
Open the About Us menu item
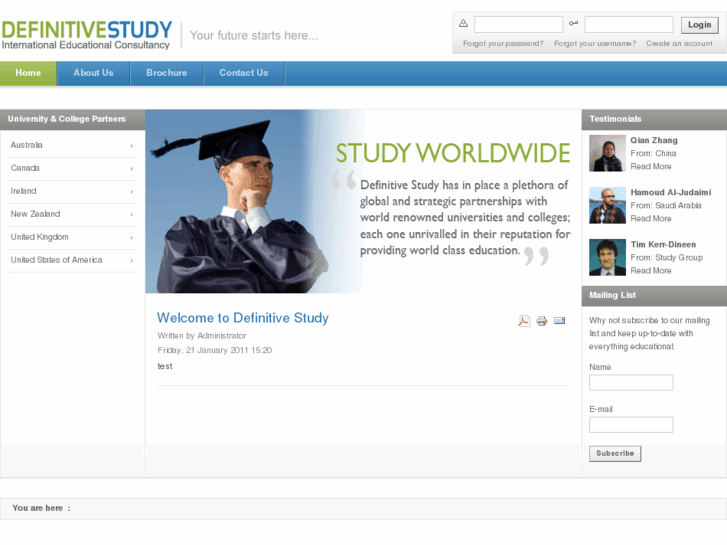tap(93, 73)
